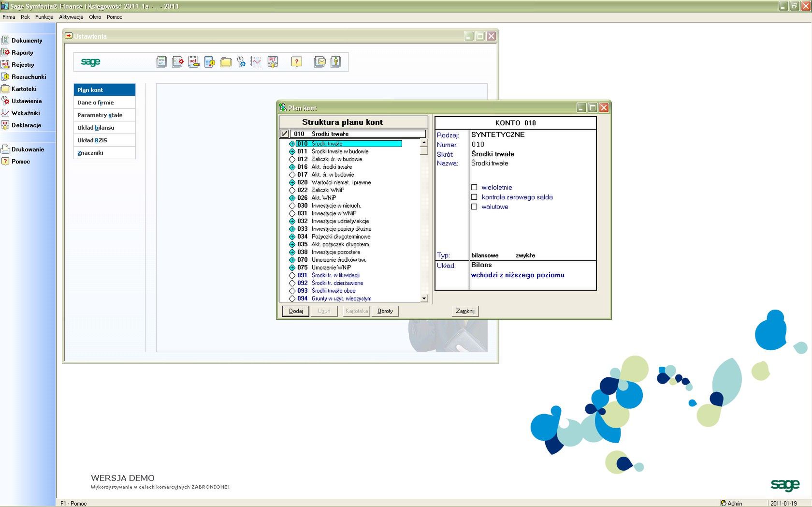Open Dokumenty from the Ustawienia toolbar icons
The height and width of the screenshot is (507, 812).
click(x=161, y=62)
